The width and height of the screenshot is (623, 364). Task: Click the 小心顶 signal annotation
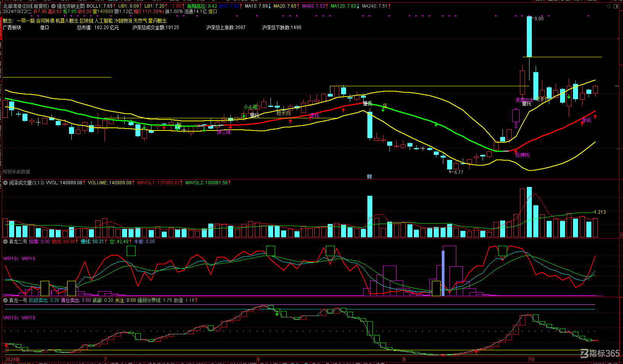point(251,107)
